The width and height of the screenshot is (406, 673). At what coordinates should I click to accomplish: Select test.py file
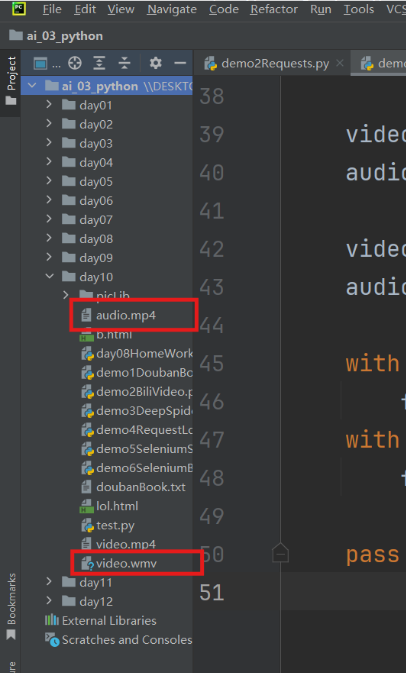tap(115, 525)
